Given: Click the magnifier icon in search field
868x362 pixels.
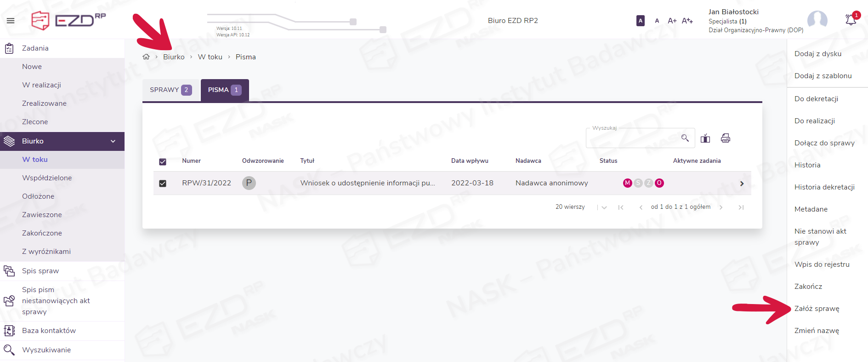Looking at the screenshot, I should (x=685, y=138).
